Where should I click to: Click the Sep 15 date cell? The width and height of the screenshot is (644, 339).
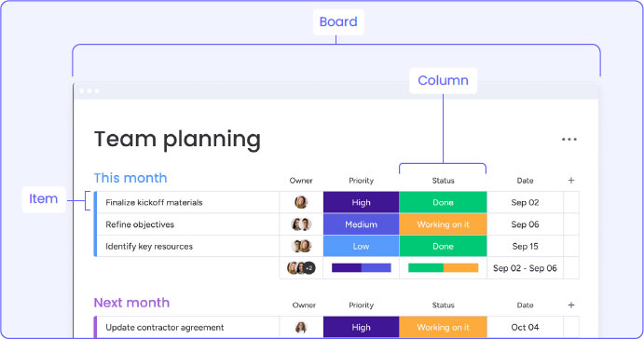[525, 246]
